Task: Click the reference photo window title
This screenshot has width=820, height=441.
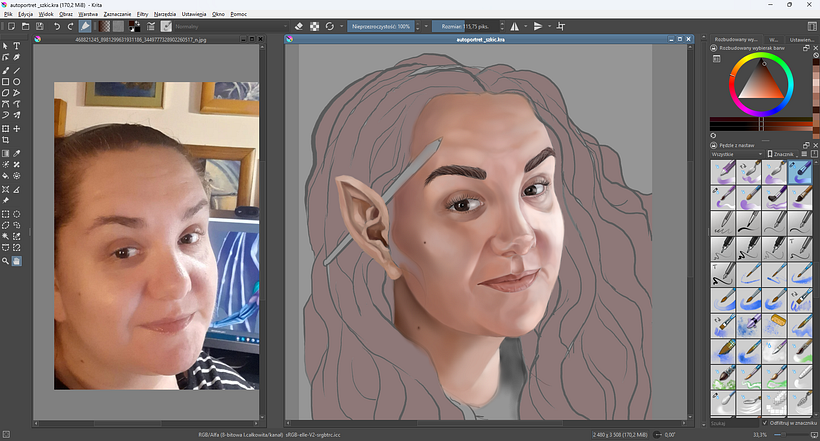Action: point(141,39)
